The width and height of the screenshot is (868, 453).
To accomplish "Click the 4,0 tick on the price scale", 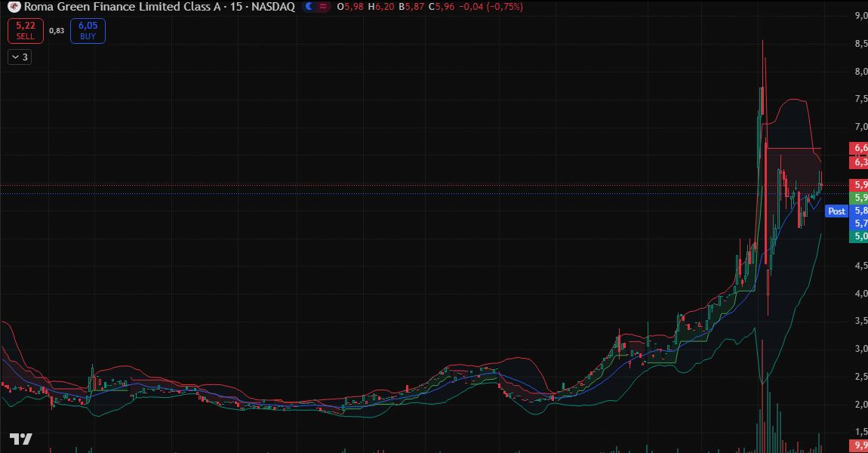I will click(860, 294).
